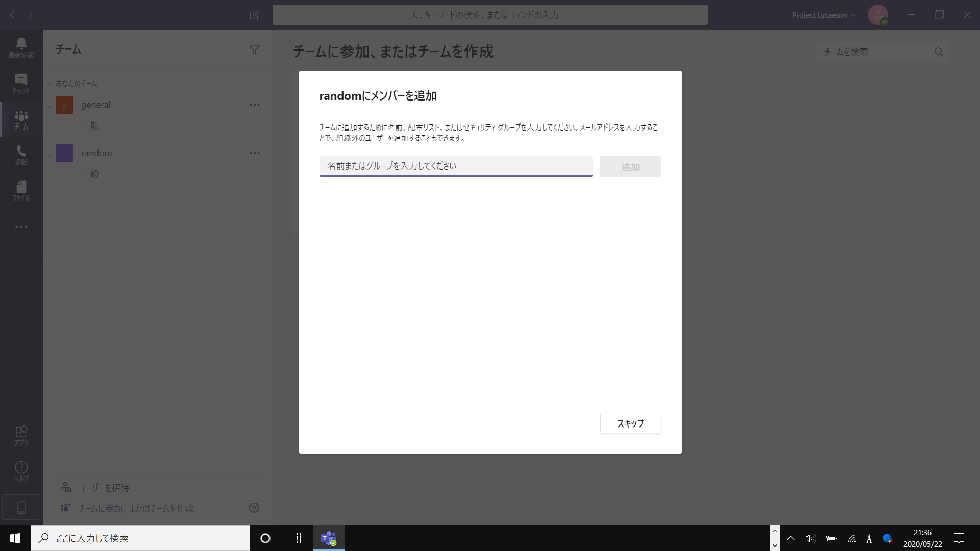Filter the teams list with the funnel icon

[x=255, y=49]
